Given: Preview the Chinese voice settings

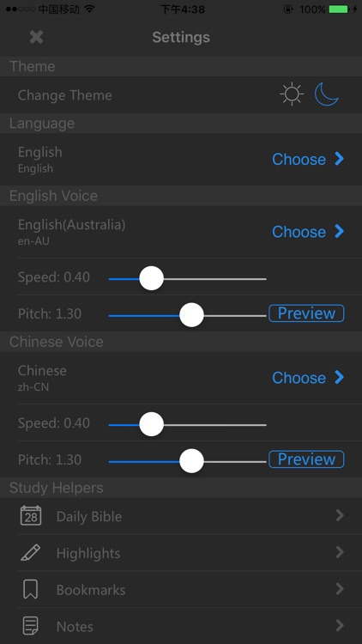Looking at the screenshot, I should pyautogui.click(x=306, y=459).
